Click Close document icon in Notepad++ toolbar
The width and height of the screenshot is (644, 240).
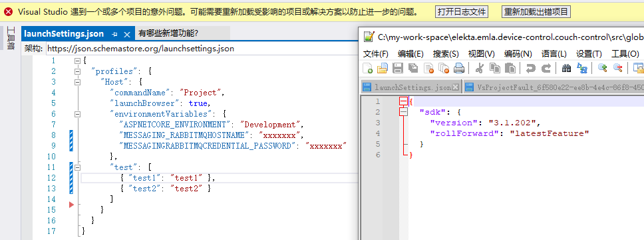[428, 69]
